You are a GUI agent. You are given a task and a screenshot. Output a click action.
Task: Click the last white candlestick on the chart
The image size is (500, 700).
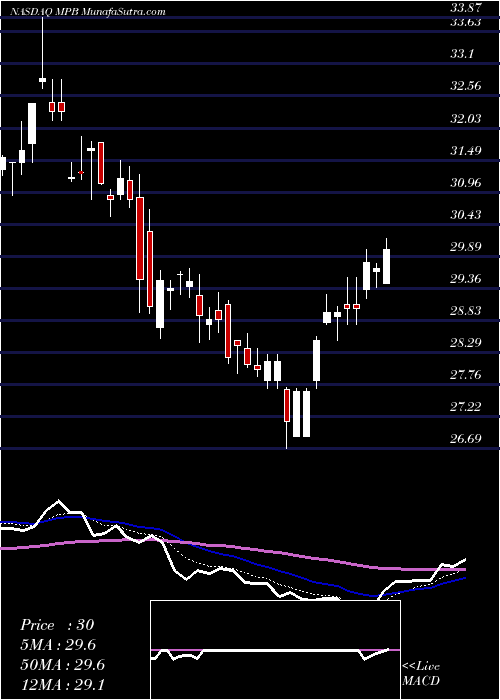coord(387,266)
